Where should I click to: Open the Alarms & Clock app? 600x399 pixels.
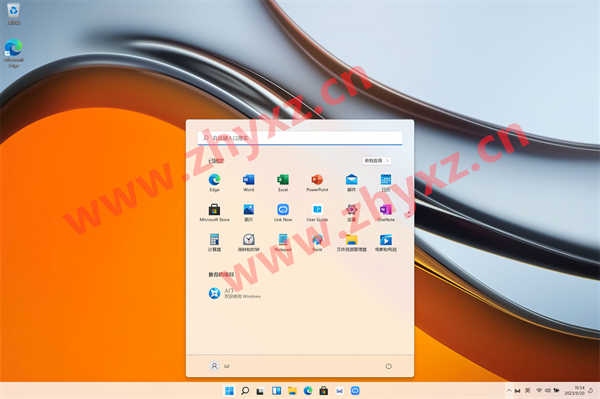[x=249, y=243]
